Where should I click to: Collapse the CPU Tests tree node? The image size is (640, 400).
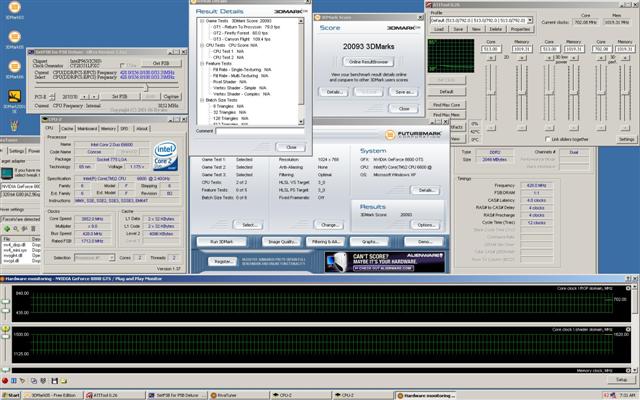click(202, 45)
